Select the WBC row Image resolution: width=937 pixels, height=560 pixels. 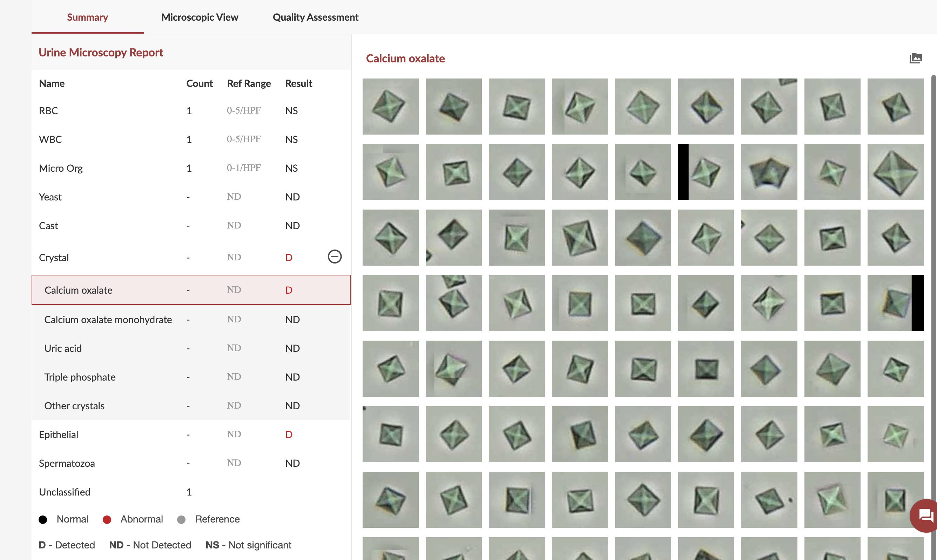tap(191, 139)
